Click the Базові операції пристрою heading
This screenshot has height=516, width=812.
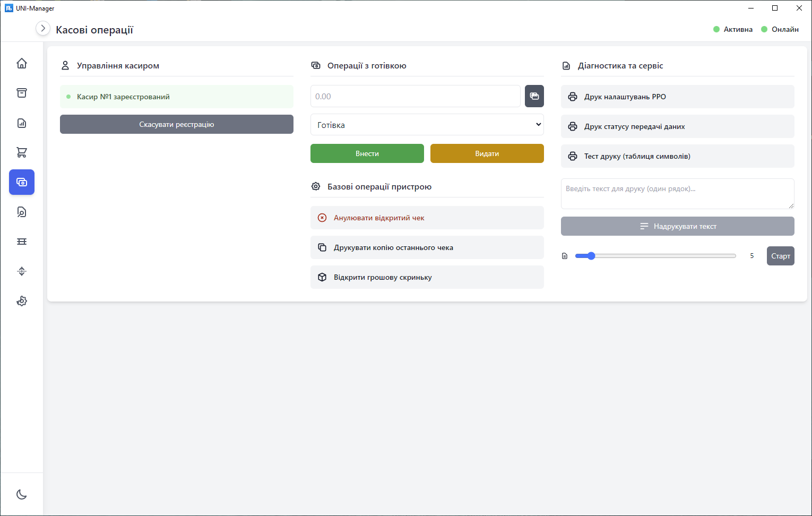click(x=379, y=187)
